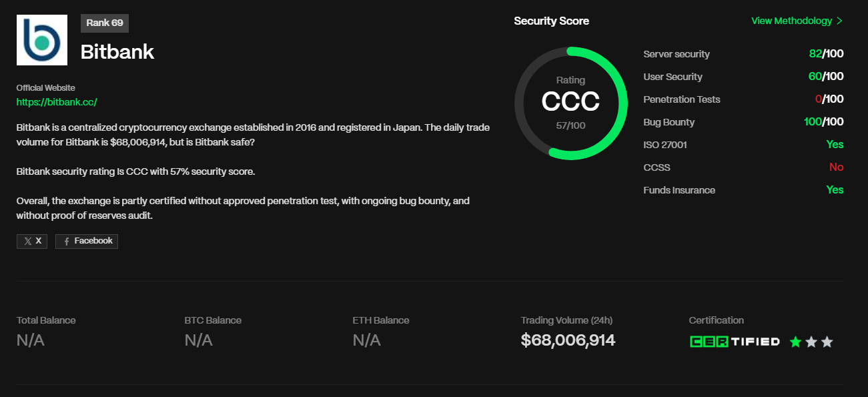
Task: Click the Rank 69 badge
Action: [105, 23]
